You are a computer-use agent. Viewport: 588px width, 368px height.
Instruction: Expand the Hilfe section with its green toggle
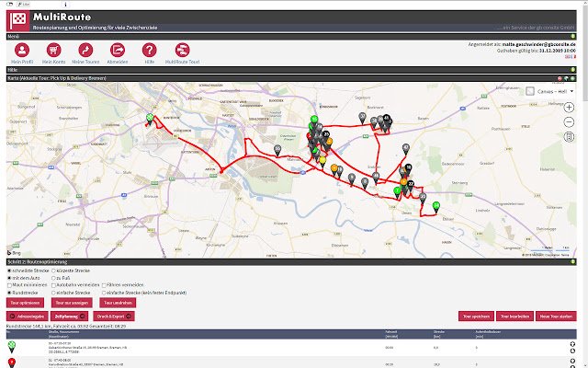click(573, 70)
